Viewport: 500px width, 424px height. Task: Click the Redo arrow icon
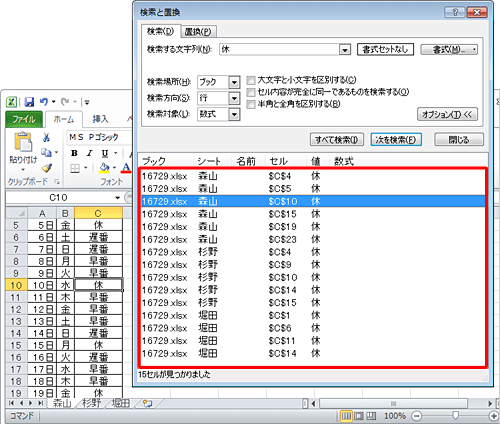pyautogui.click(x=65, y=102)
